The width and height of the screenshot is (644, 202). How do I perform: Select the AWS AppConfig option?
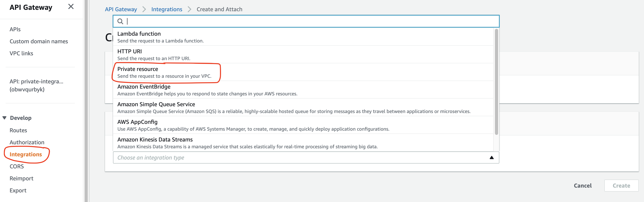tap(303, 125)
